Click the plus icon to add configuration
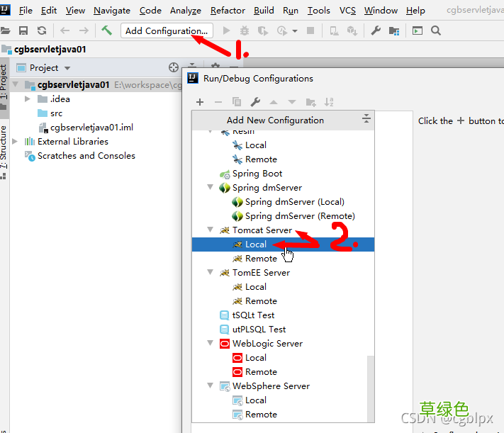 click(x=200, y=102)
